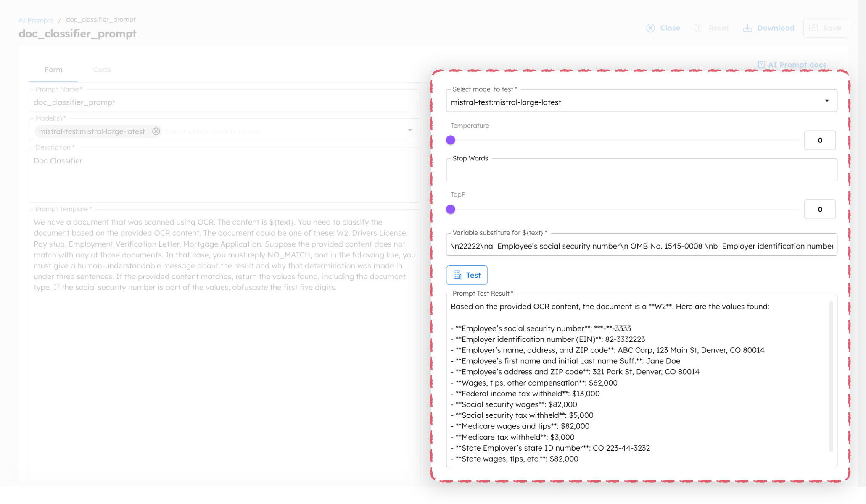
Task: Click the Save icon at top right
Action: click(813, 28)
